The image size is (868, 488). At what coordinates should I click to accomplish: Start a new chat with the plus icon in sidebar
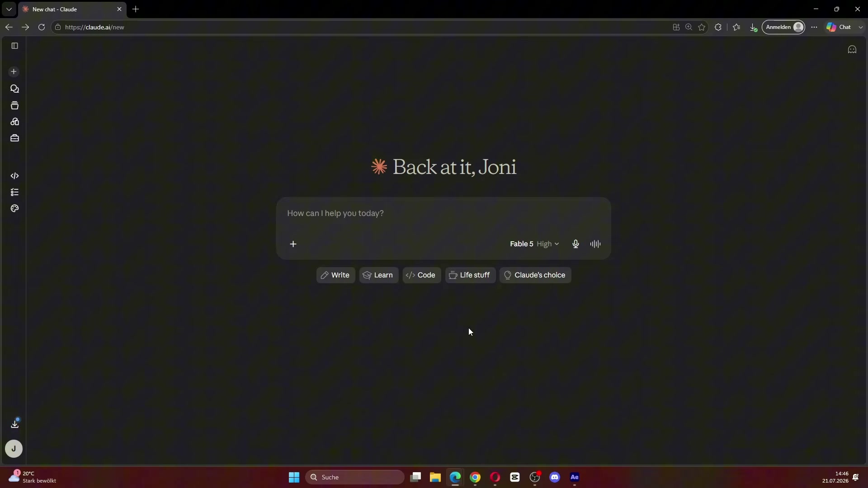click(x=14, y=72)
